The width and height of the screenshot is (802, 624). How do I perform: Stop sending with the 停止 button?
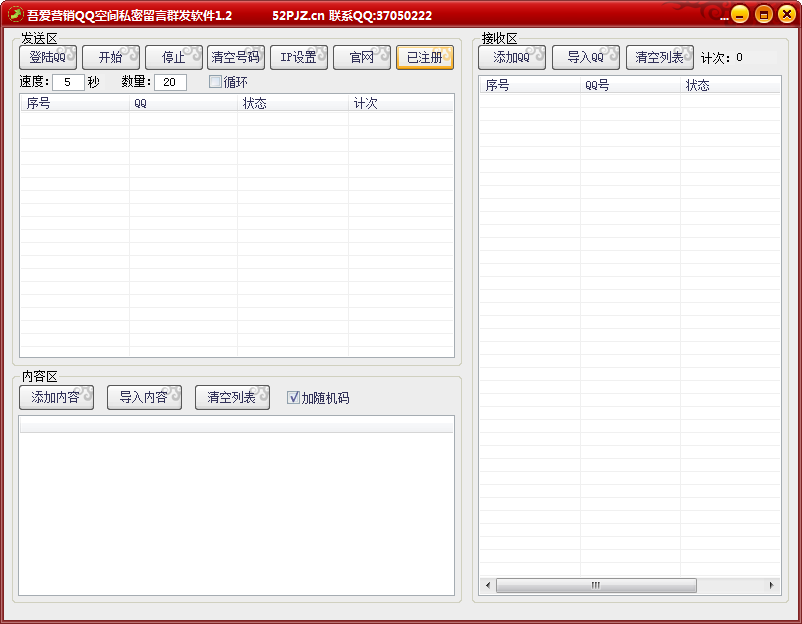point(173,57)
